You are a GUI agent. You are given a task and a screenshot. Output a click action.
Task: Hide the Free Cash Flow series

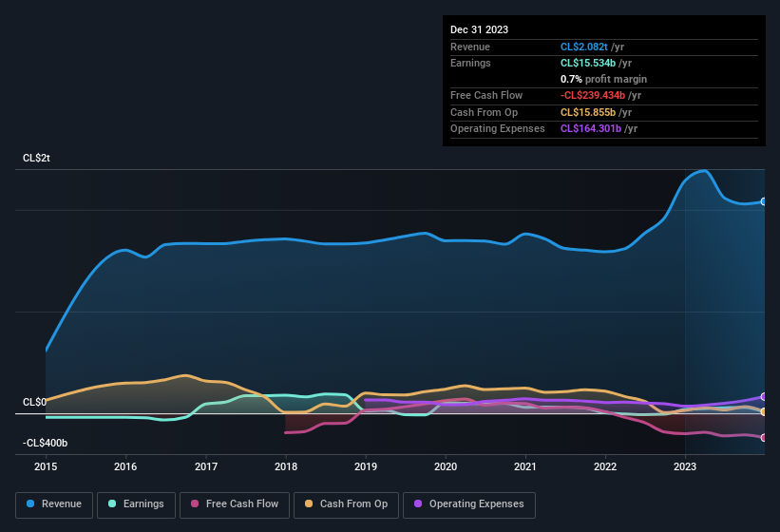(234, 504)
